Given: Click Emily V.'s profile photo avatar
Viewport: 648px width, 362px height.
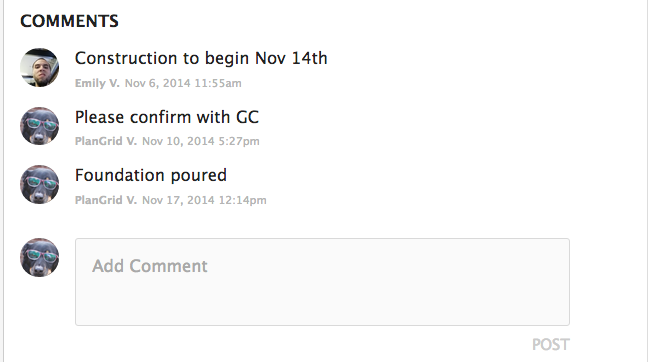Looking at the screenshot, I should pyautogui.click(x=40, y=67).
